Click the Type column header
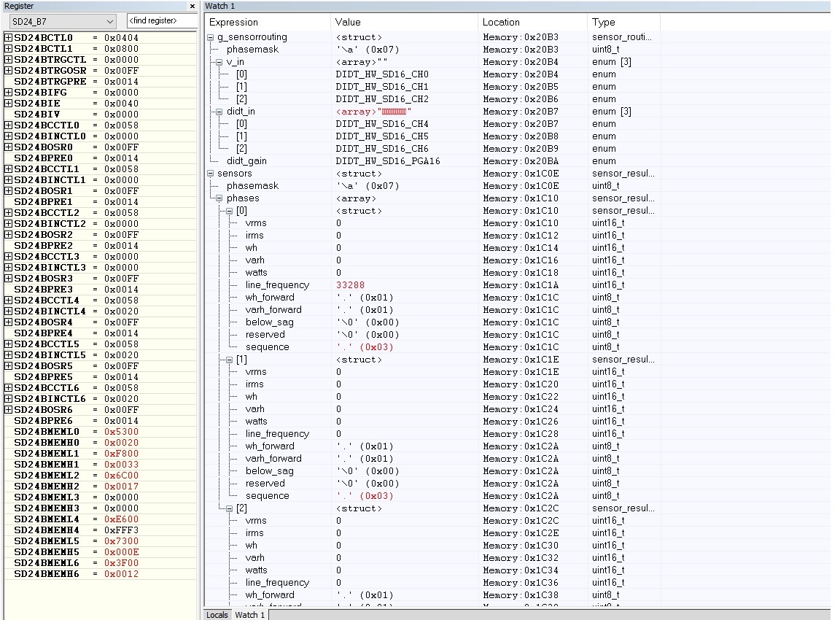The width and height of the screenshot is (840, 620). tap(623, 22)
